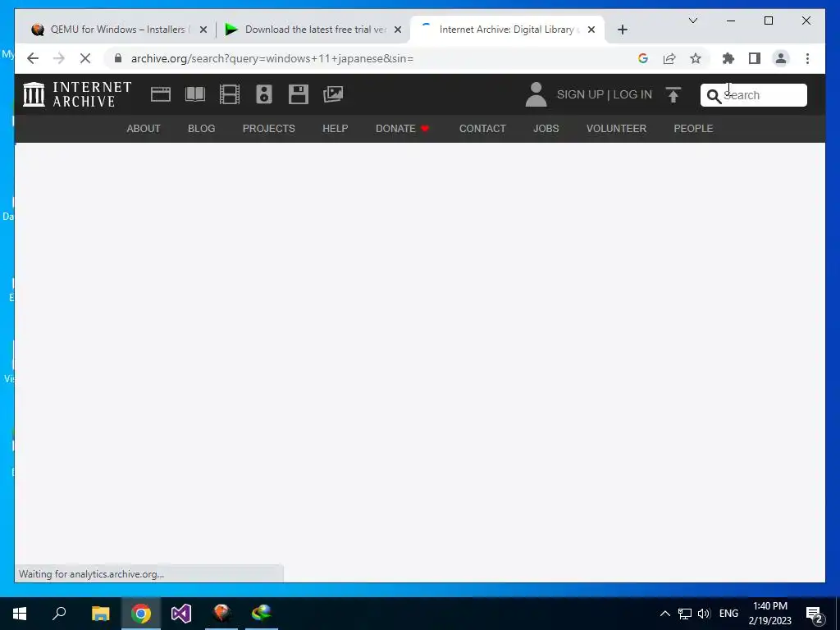
Task: Bookmark this tab with star icon
Action: point(696,58)
